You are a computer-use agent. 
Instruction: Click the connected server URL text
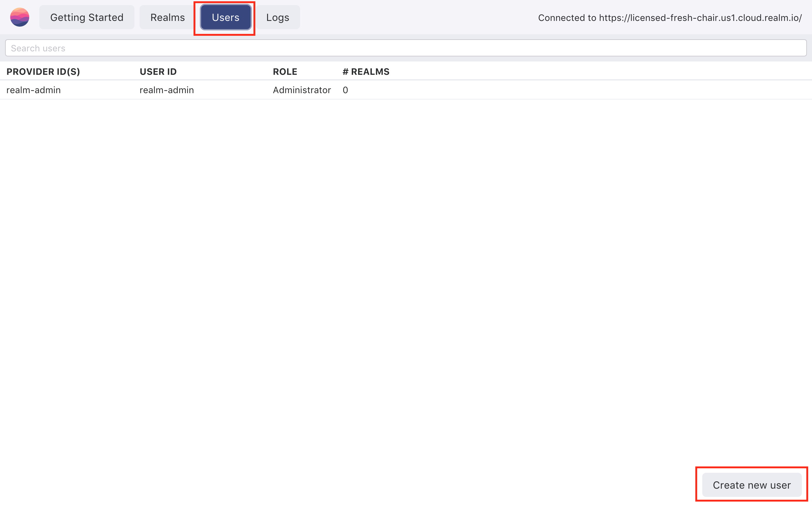pyautogui.click(x=700, y=18)
